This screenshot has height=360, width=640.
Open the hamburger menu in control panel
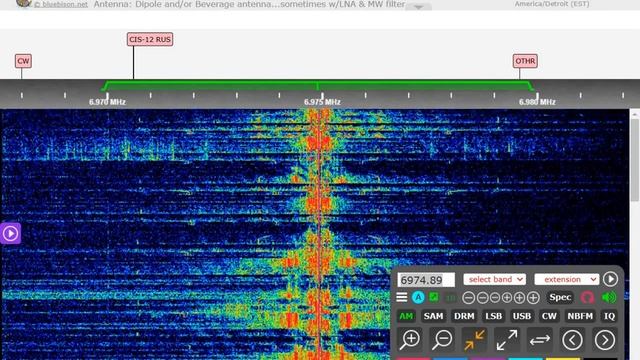(x=402, y=298)
